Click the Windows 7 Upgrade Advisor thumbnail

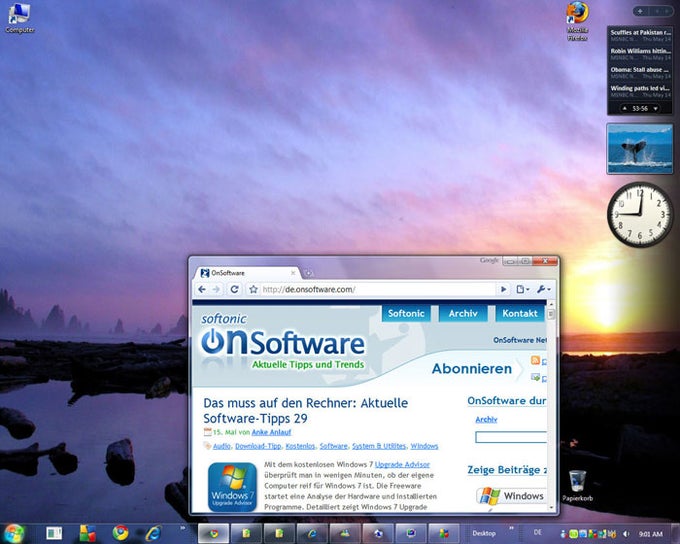tap(232, 487)
